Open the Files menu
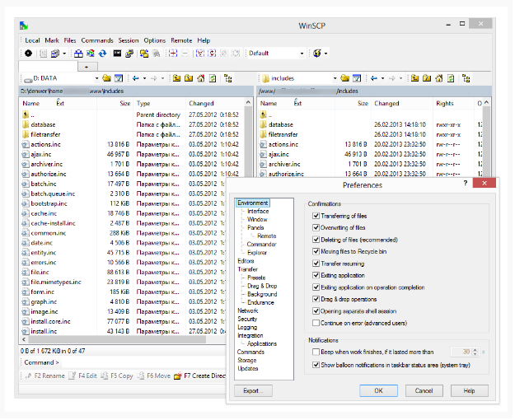 70,40
